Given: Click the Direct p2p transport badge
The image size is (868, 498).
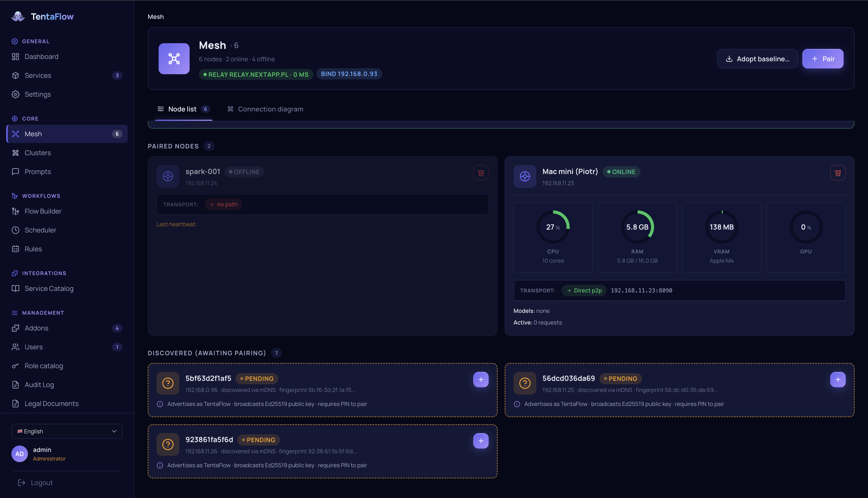Looking at the screenshot, I should (584, 290).
